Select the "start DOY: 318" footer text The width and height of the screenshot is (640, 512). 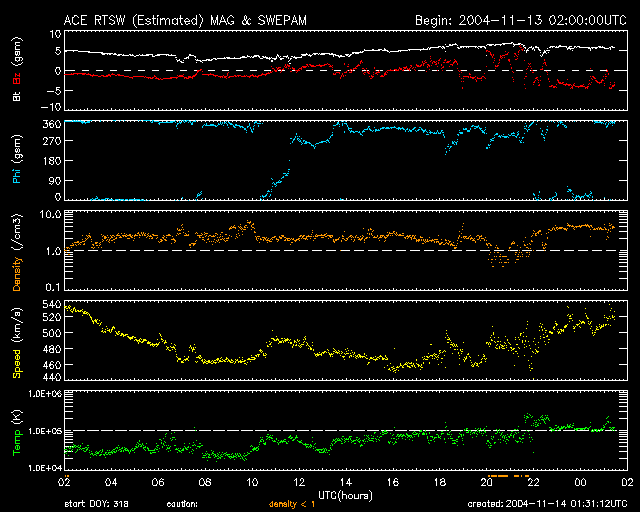coord(96,504)
